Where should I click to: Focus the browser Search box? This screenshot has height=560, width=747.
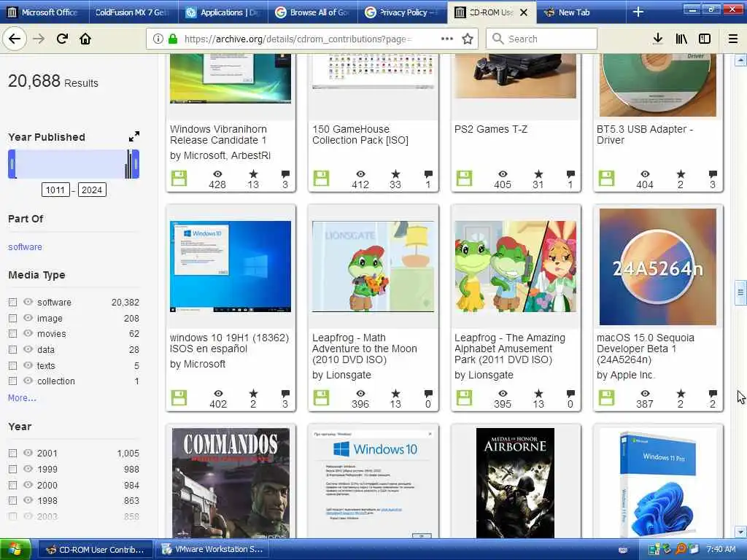(x=542, y=39)
